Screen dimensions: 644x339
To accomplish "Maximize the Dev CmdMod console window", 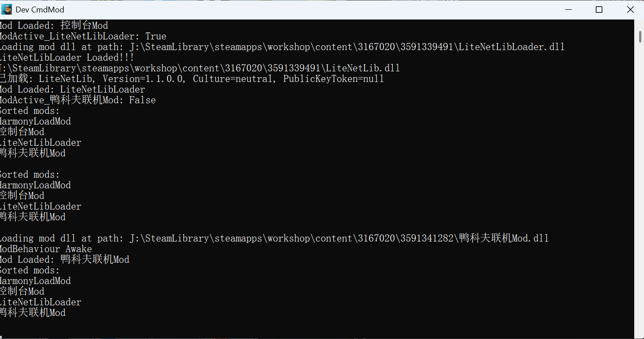I will click(x=599, y=9).
